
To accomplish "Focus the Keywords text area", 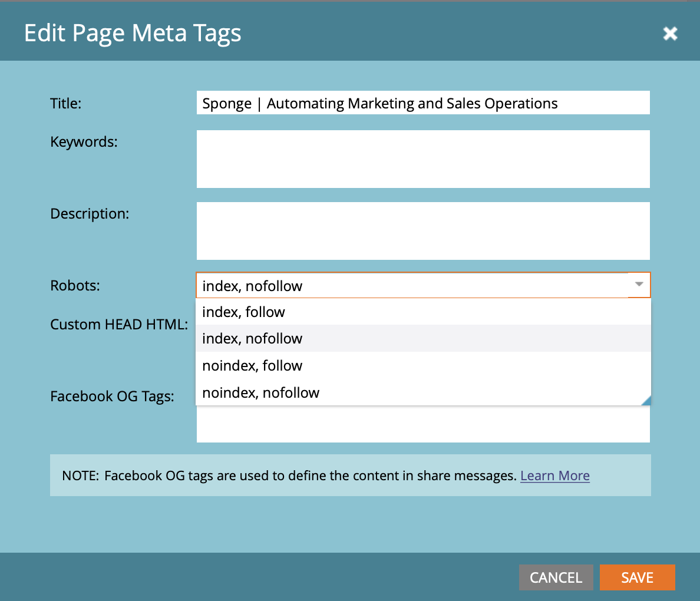I will 412,158.
